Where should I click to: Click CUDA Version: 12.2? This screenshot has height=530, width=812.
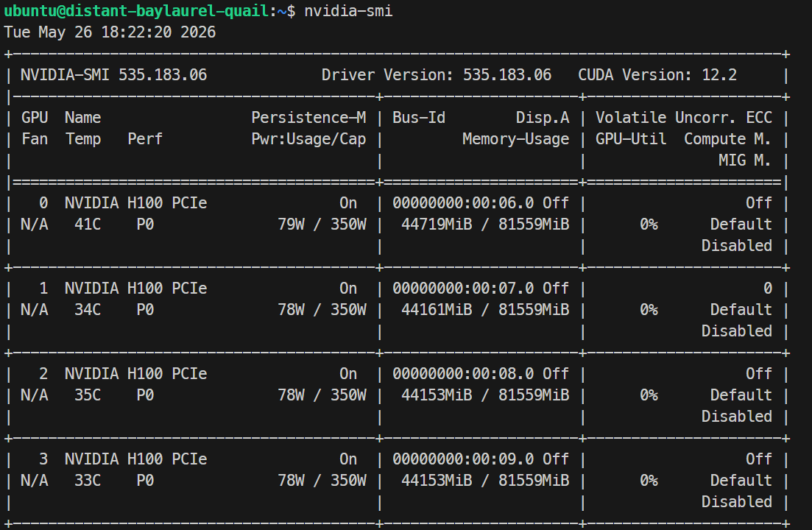coord(657,75)
